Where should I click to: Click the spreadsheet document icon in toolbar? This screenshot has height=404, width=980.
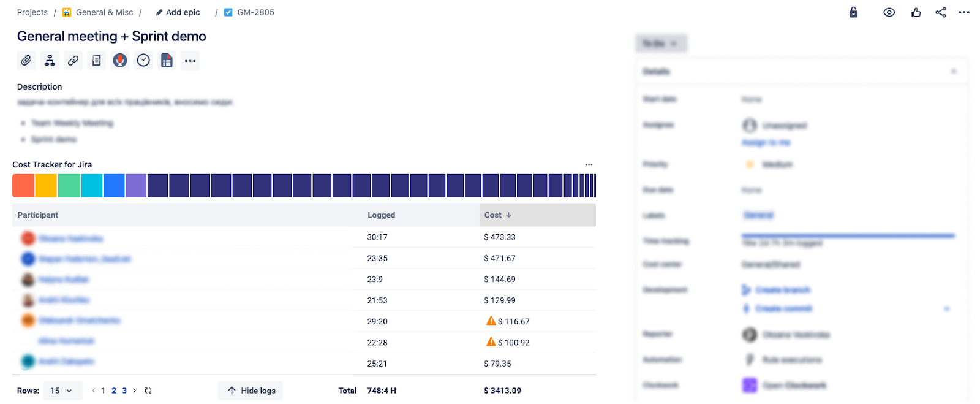167,61
